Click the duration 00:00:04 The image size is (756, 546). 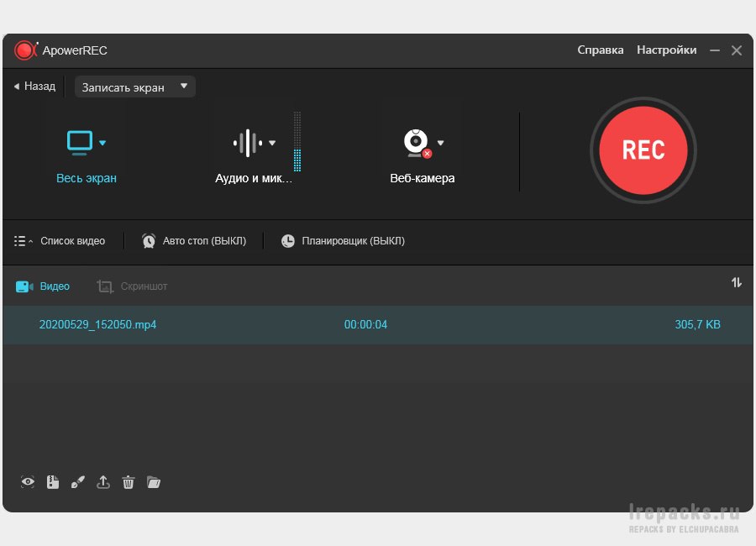coord(365,324)
